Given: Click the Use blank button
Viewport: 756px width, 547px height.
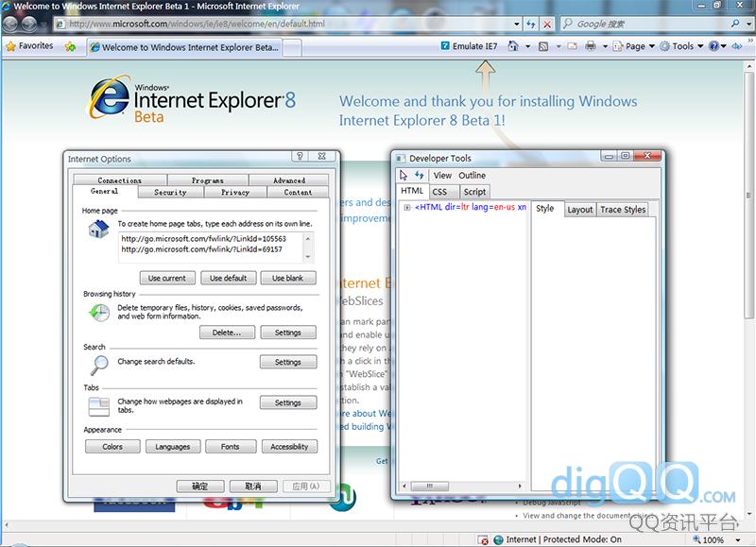Looking at the screenshot, I should pyautogui.click(x=288, y=278).
